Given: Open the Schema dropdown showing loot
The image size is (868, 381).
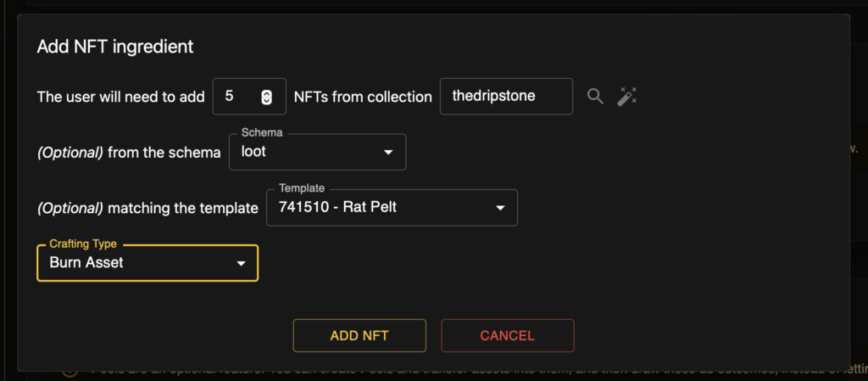Looking at the screenshot, I should coord(317,152).
